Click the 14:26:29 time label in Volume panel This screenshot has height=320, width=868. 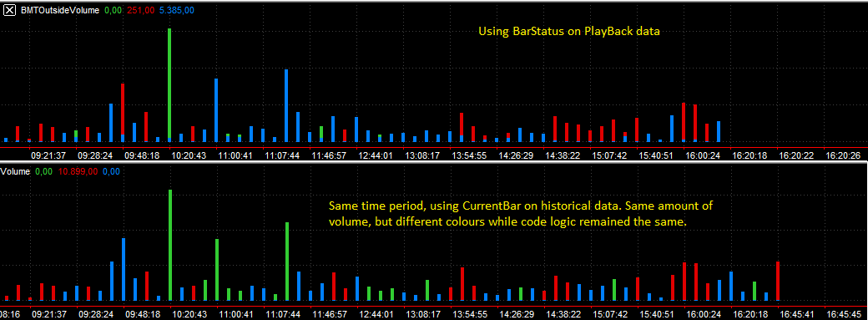[x=516, y=314]
